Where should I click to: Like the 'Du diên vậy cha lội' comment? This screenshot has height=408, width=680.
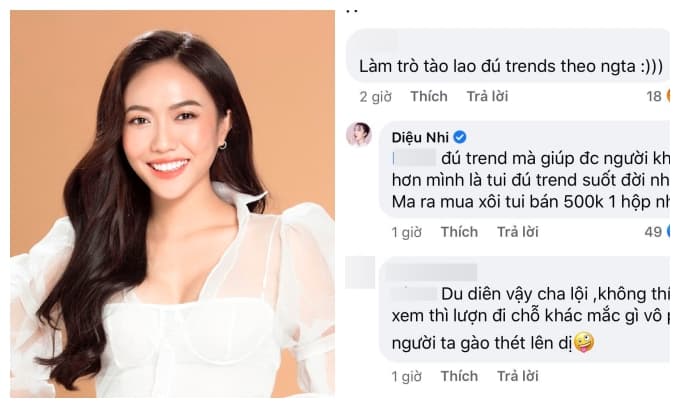459,376
